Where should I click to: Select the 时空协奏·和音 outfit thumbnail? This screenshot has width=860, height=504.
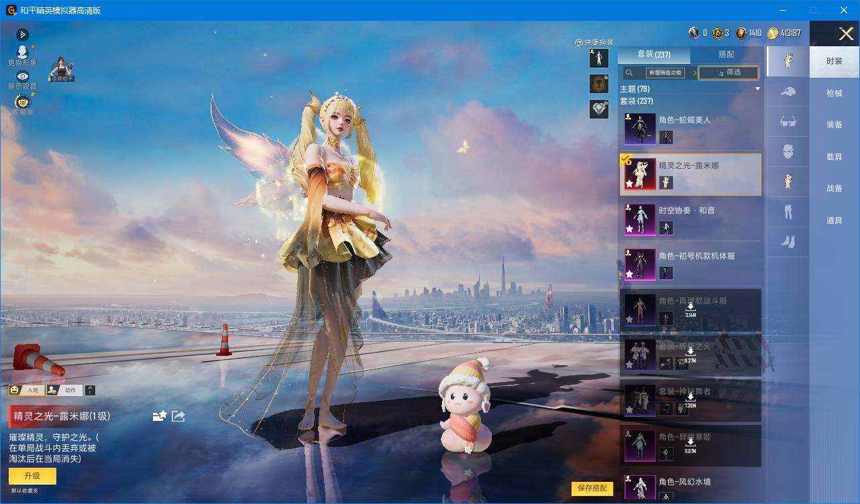click(x=640, y=219)
